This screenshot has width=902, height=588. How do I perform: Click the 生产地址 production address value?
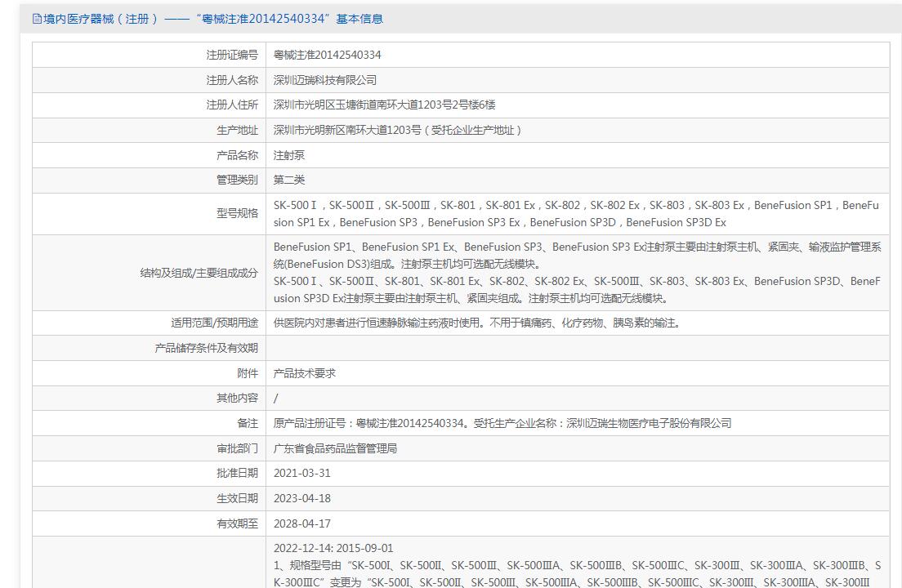[398, 131]
